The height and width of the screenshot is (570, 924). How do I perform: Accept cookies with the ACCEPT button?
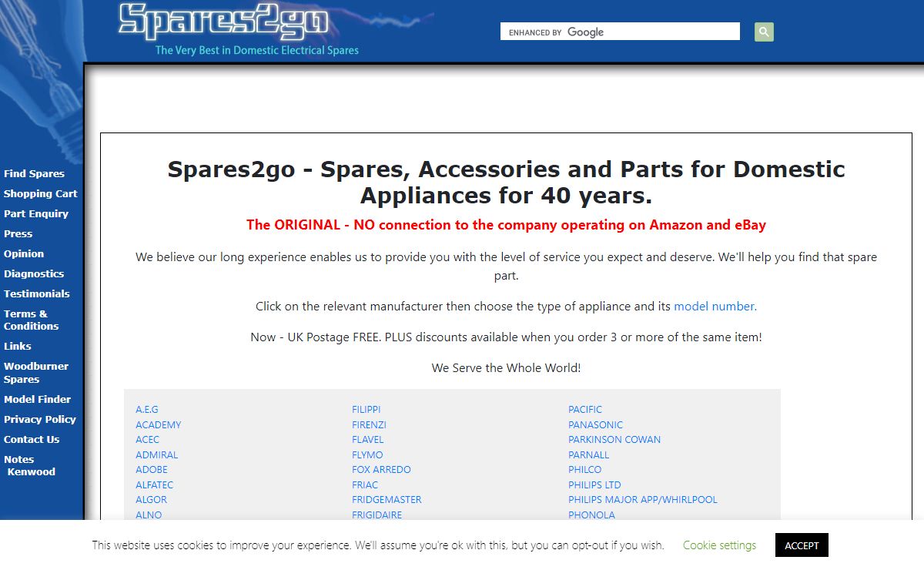click(x=802, y=545)
